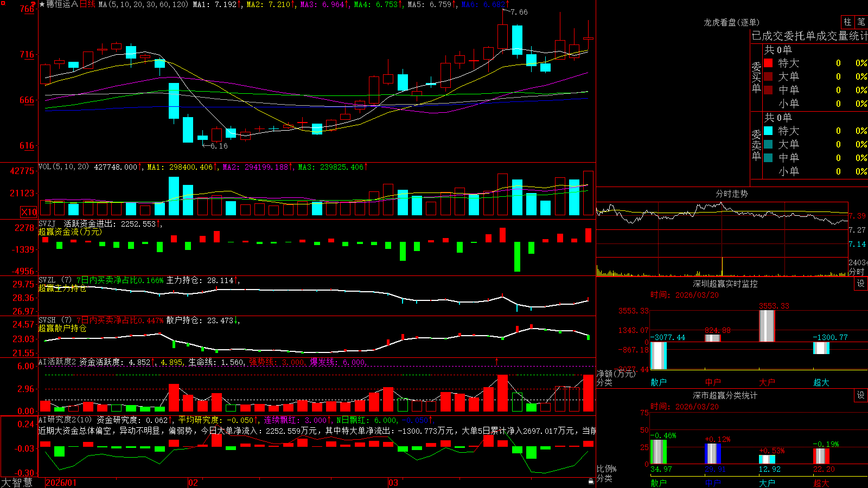Click the 深圳超赢实时监控 title
This screenshot has width=868, height=488.
725,284
